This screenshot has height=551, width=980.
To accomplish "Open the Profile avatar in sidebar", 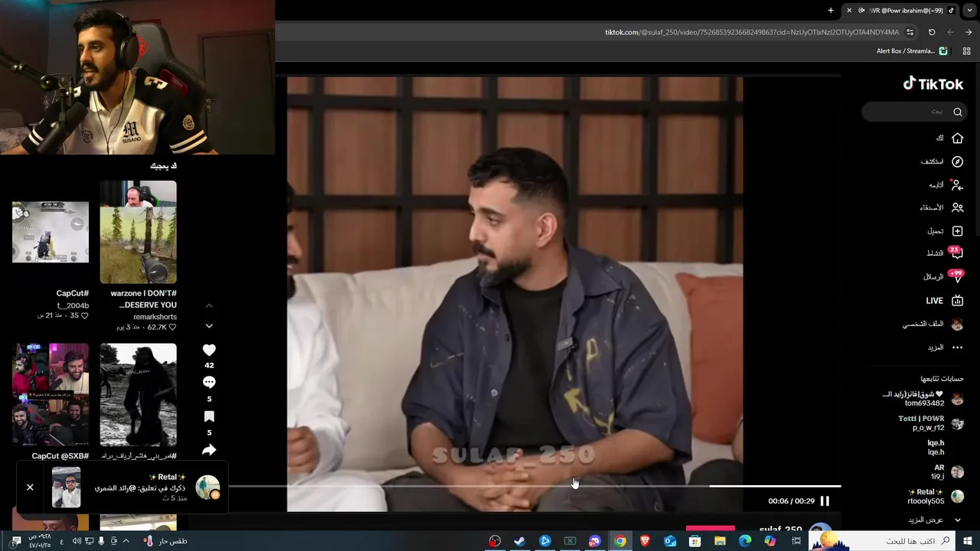I will tap(957, 324).
